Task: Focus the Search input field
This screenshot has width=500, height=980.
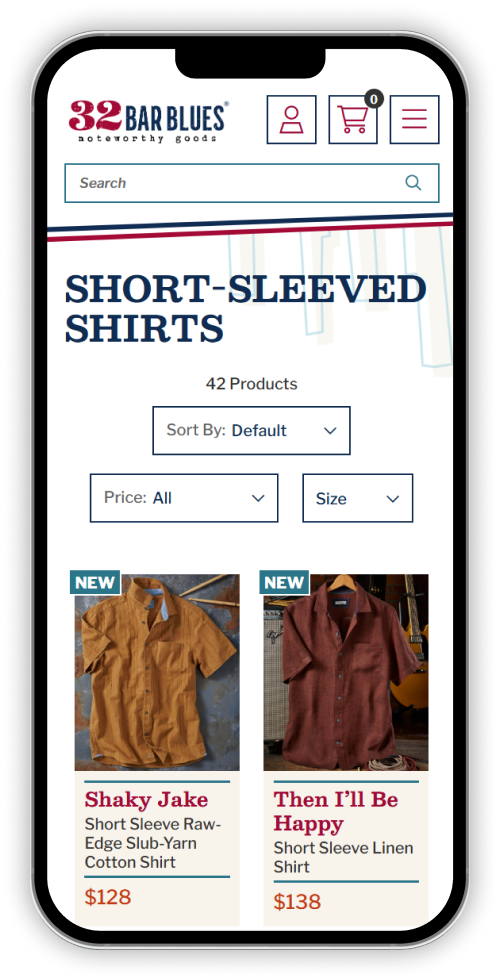Action: pos(252,183)
